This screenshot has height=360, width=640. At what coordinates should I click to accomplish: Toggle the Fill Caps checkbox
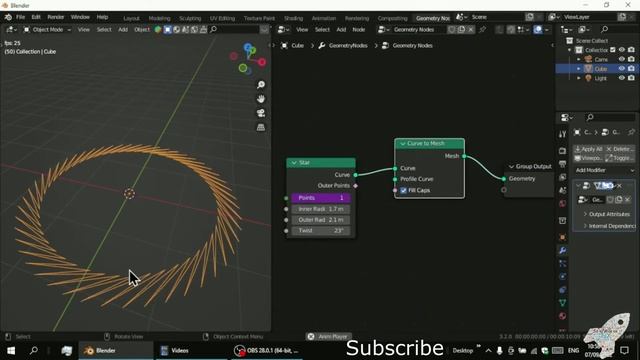(x=404, y=190)
